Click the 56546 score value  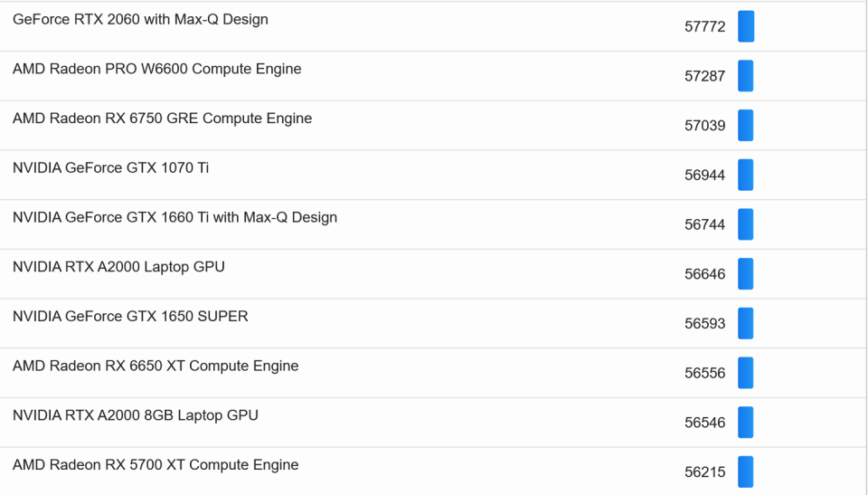coord(704,423)
